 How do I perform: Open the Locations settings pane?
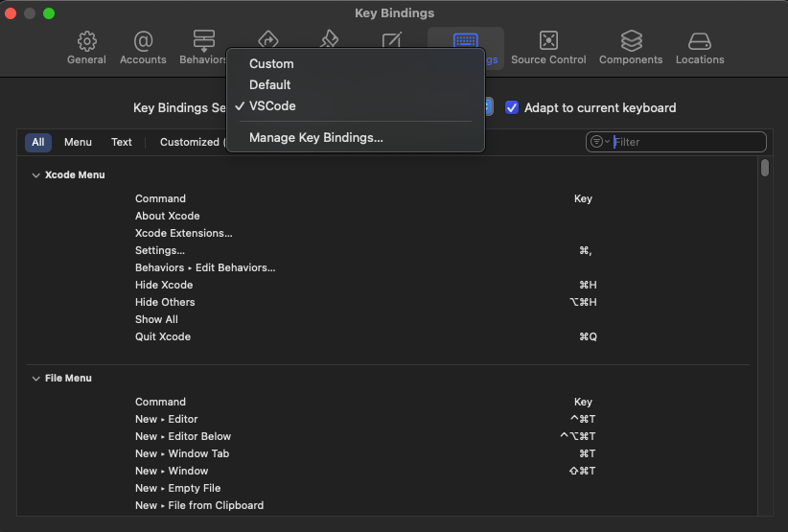[x=700, y=48]
